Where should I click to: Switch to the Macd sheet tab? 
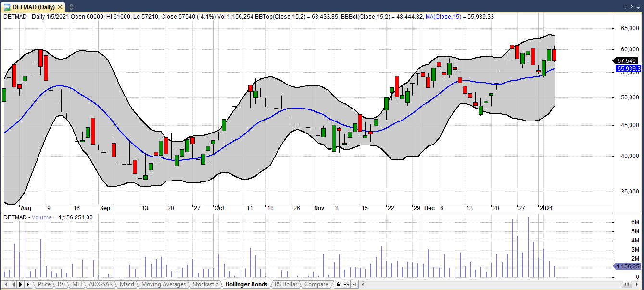coord(127,284)
